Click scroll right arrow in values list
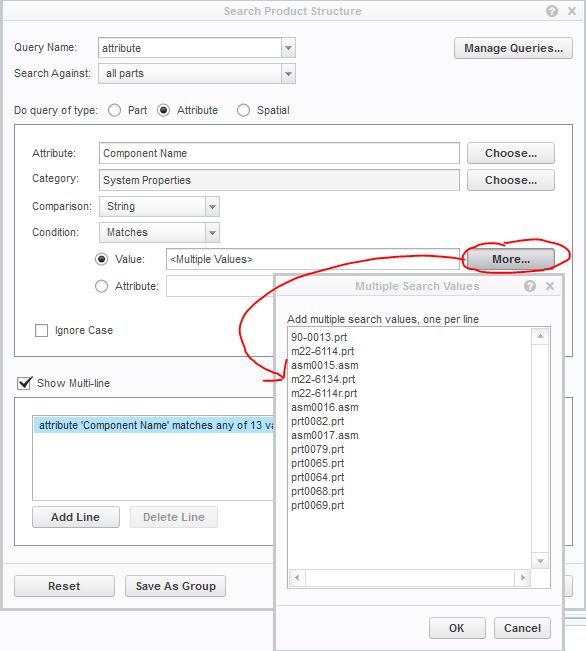586x651 pixels. click(x=523, y=578)
